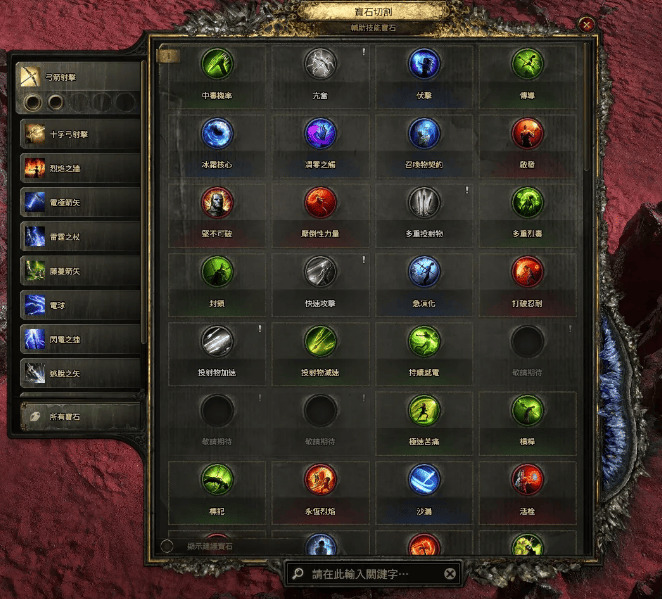Select the 投射物加速 gem icon

pos(217,341)
